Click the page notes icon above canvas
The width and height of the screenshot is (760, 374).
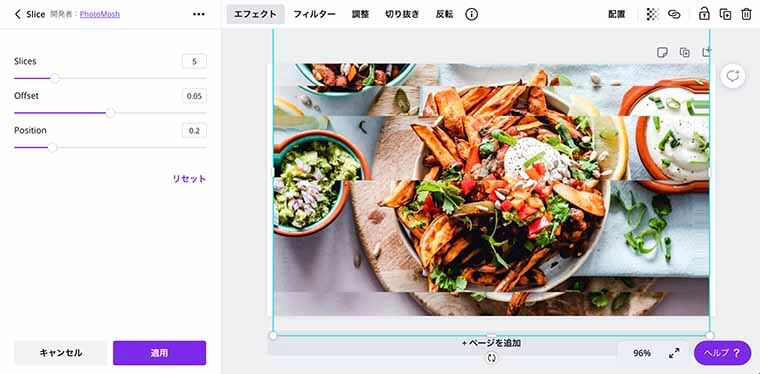(662, 52)
